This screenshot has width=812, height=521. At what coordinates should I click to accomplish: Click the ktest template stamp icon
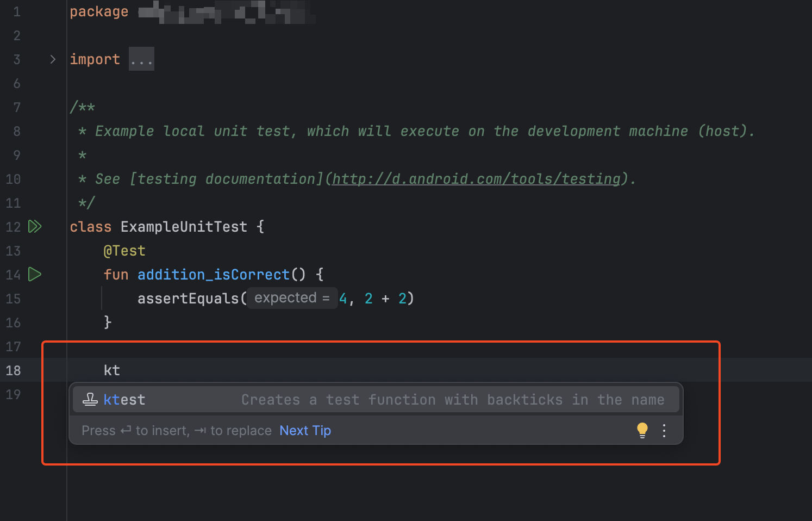pyautogui.click(x=90, y=400)
